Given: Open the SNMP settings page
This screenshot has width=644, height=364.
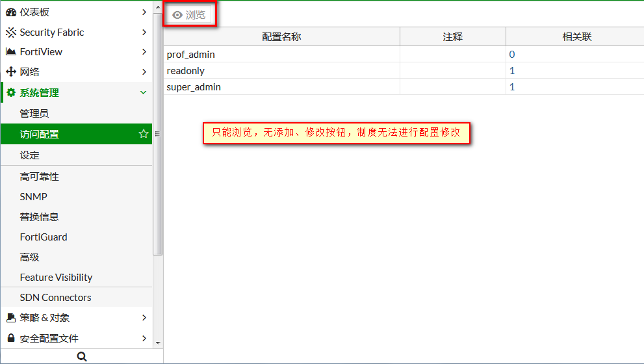Looking at the screenshot, I should point(34,197).
